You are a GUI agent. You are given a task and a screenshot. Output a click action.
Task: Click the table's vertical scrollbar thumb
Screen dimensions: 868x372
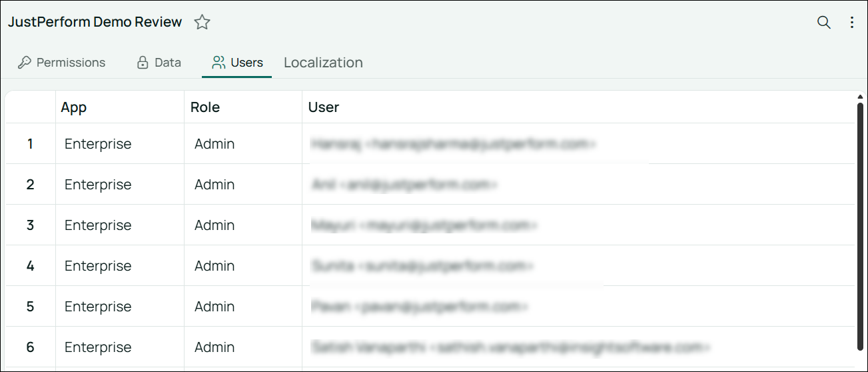pos(860,226)
